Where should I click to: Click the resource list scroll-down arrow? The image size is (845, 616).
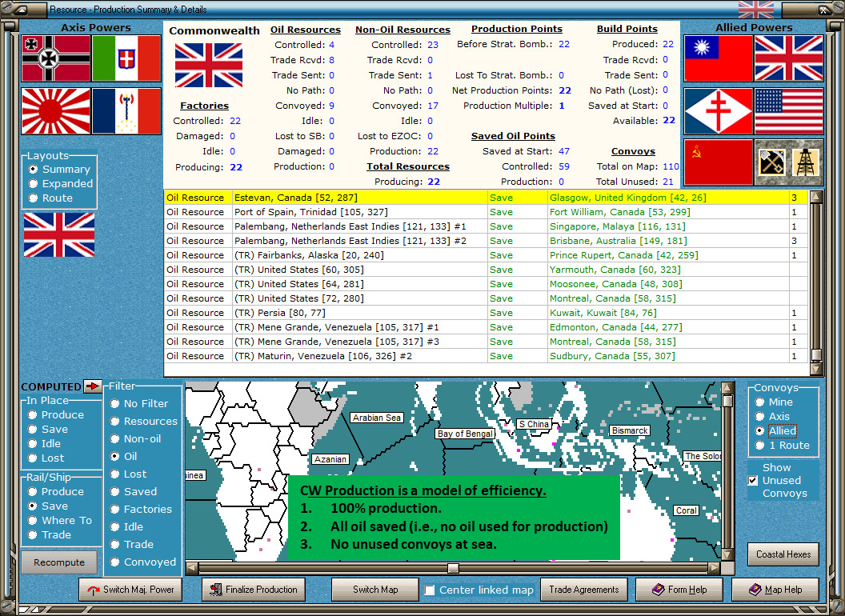[x=816, y=369]
